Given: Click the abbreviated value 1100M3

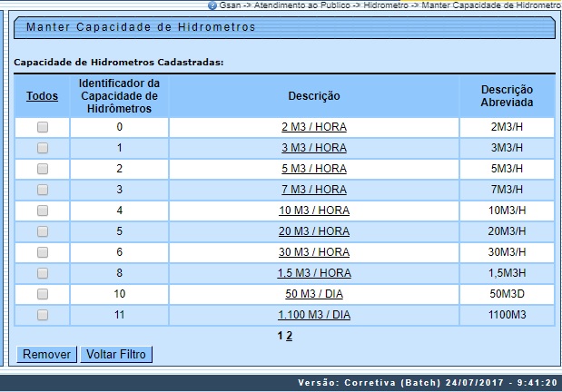Looking at the screenshot, I should tap(507, 315).
